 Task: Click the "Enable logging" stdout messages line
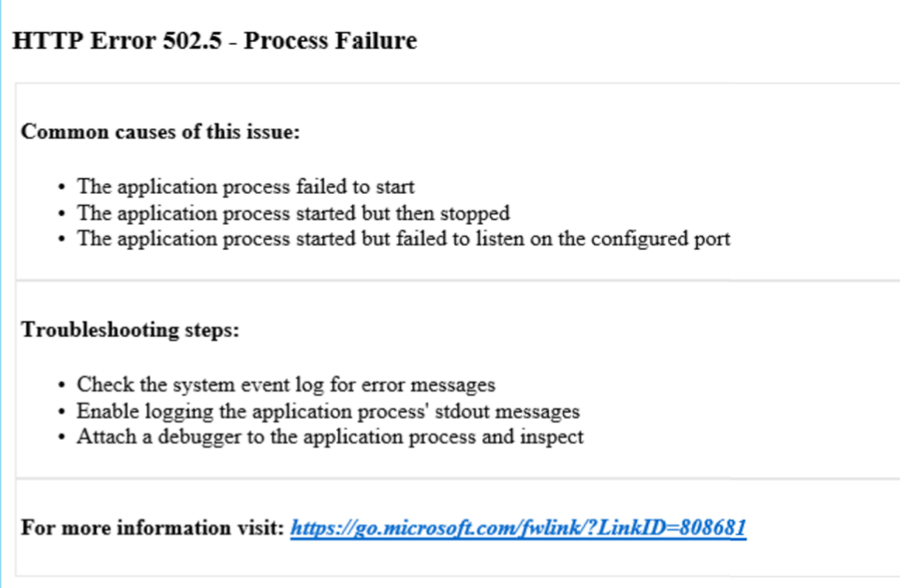328,411
